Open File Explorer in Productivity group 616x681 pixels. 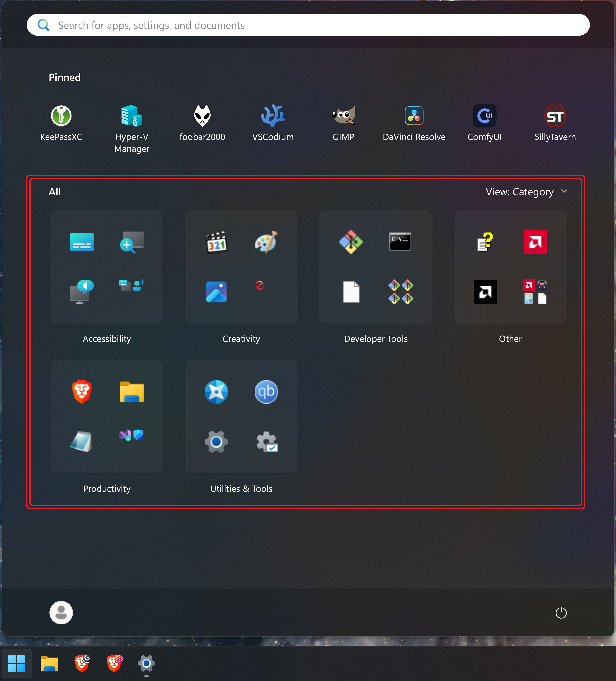[132, 392]
